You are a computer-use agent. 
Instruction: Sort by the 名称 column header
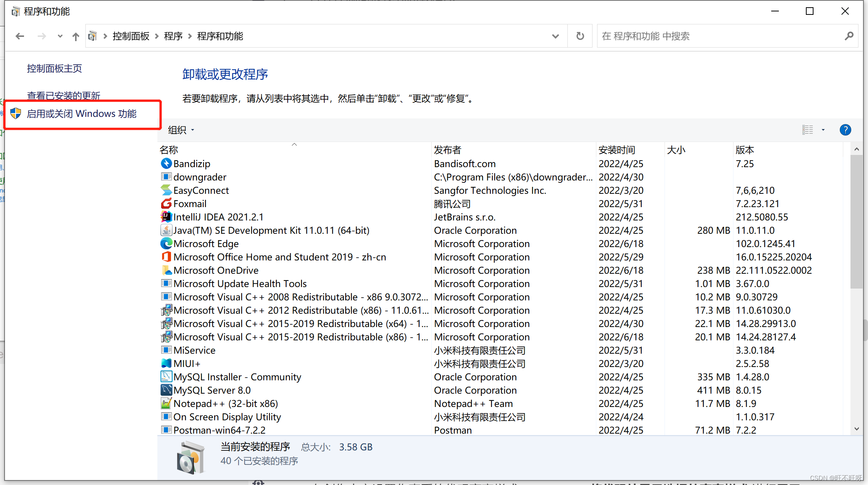click(x=294, y=150)
